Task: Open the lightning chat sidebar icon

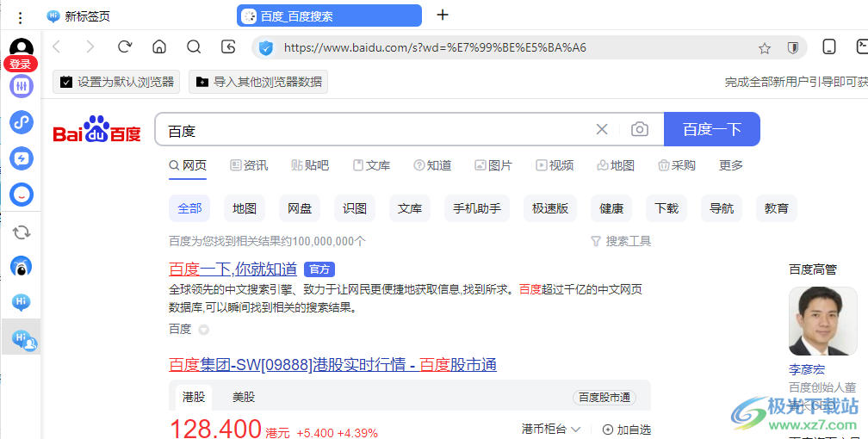Action: pos(22,159)
